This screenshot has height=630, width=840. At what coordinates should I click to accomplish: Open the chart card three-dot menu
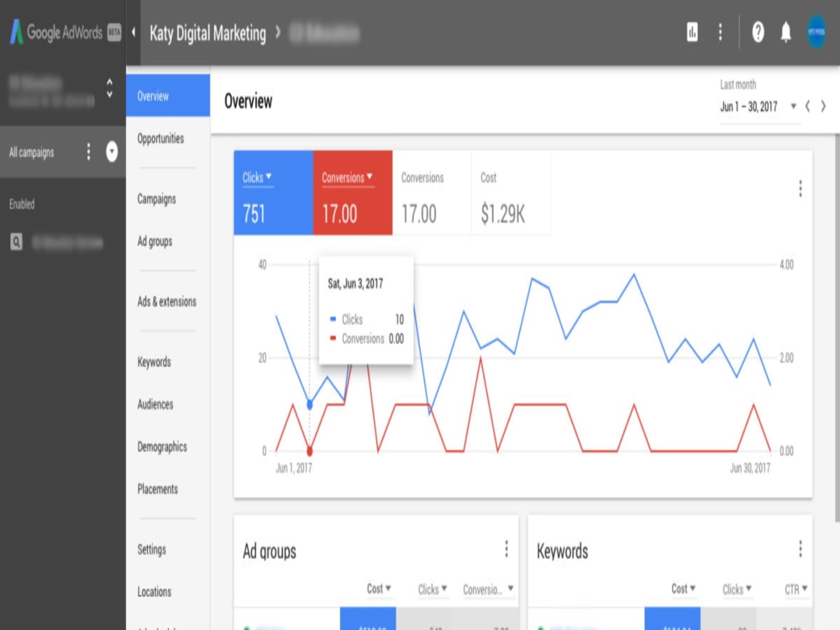[x=801, y=188]
